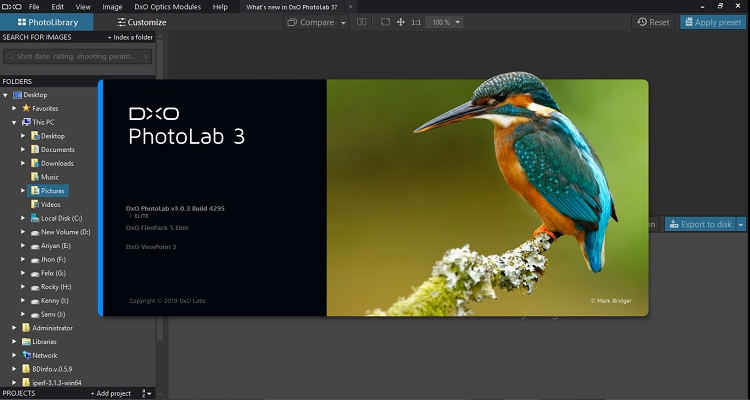Open the Edit menu
The image size is (750, 400).
pyautogui.click(x=57, y=7)
